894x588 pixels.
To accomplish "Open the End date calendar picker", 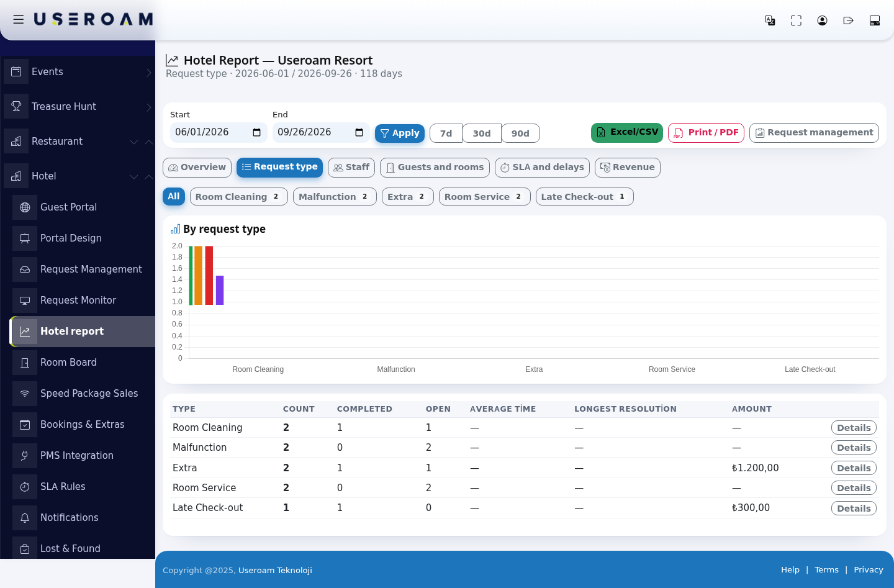I will tap(359, 132).
